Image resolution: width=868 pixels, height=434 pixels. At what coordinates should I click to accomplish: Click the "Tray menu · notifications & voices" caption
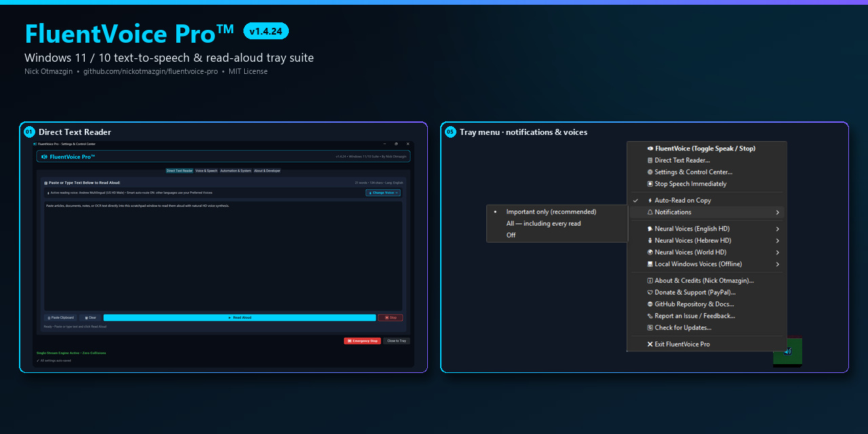(x=524, y=132)
